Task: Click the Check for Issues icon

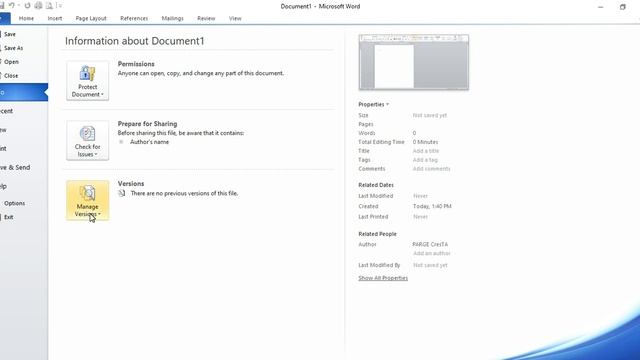Action: [87, 133]
